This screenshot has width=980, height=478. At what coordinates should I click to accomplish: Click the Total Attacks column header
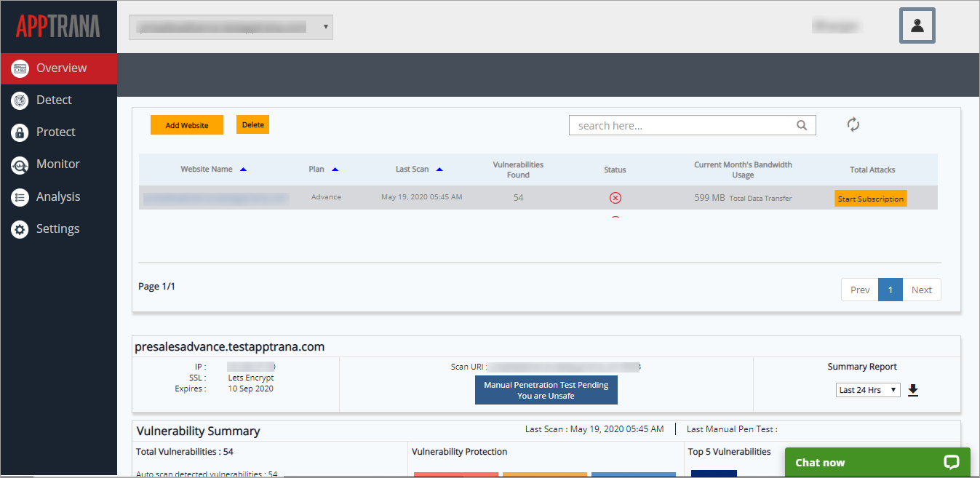[x=872, y=170]
